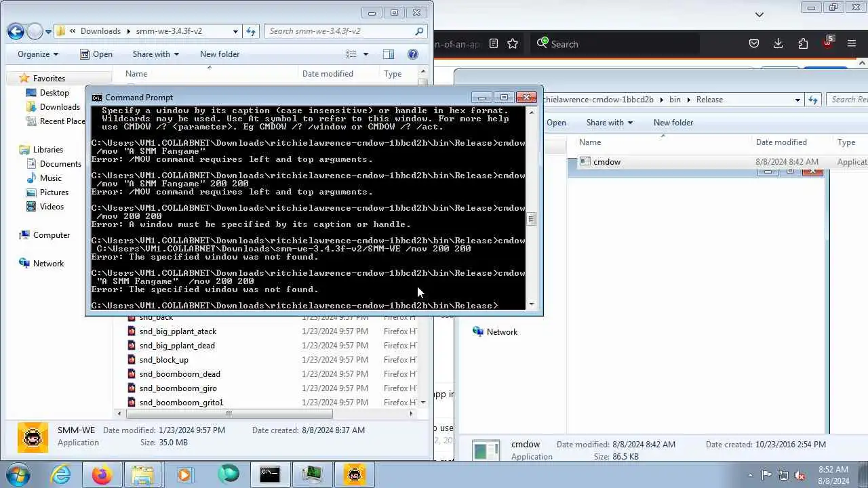Open the Firefox hamburger menu
Screen dimensions: 868x488
click(852, 43)
